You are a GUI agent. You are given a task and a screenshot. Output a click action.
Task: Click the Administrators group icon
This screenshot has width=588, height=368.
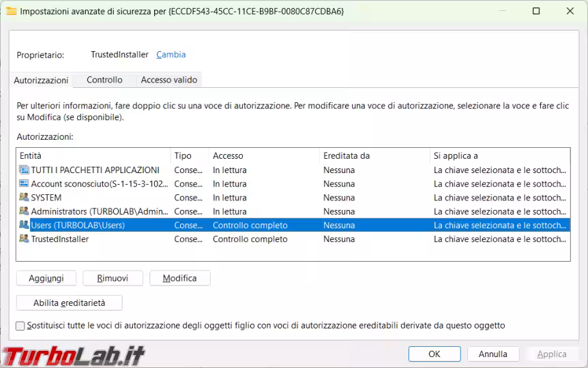pos(25,211)
